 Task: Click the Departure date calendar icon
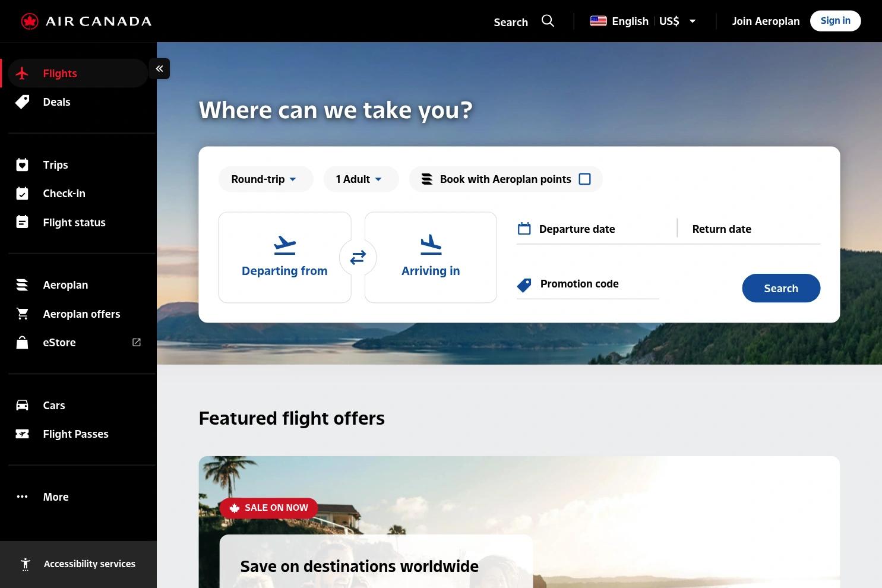(x=524, y=229)
